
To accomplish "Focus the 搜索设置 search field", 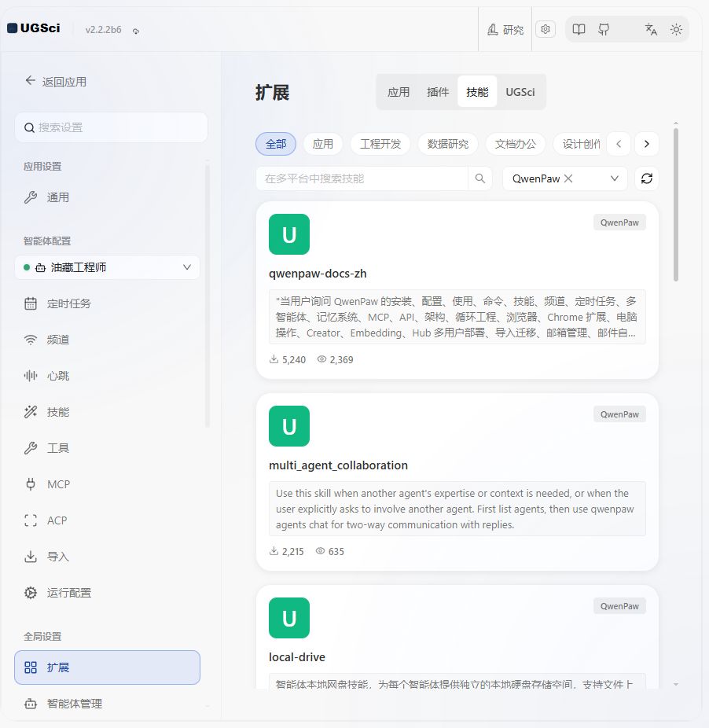I will [111, 127].
